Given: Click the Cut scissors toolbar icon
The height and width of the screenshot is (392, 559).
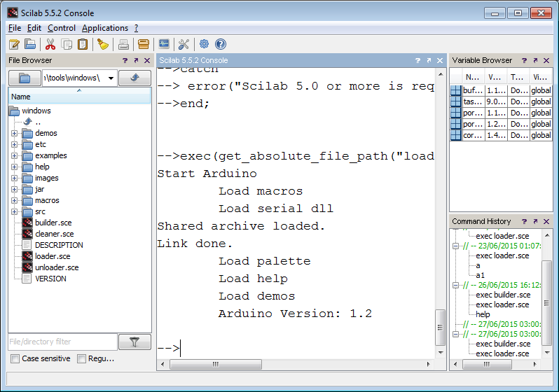Looking at the screenshot, I should coord(50,44).
